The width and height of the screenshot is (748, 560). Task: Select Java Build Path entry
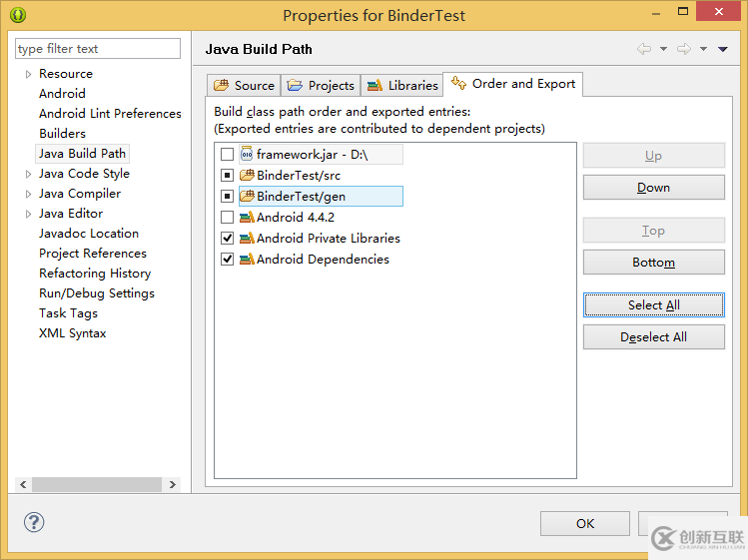(x=82, y=154)
